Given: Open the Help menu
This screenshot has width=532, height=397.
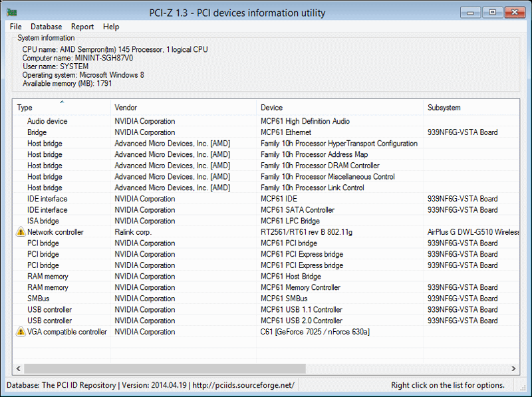Looking at the screenshot, I should point(111,27).
